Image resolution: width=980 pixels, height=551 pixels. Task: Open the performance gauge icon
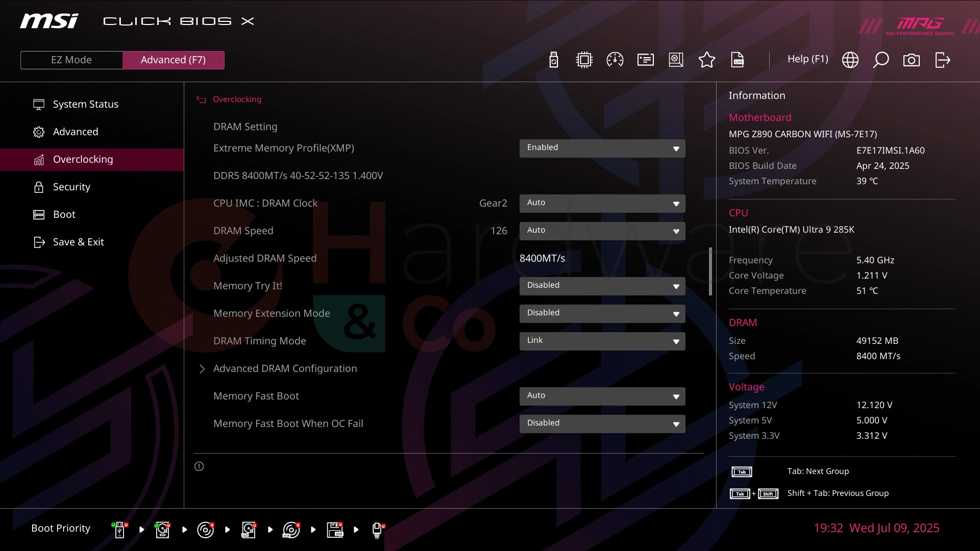615,60
